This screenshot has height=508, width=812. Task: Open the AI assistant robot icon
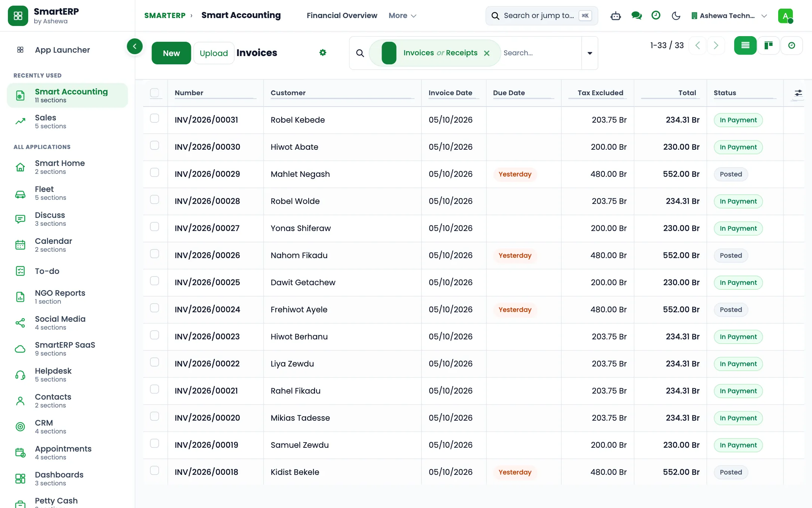click(x=616, y=16)
